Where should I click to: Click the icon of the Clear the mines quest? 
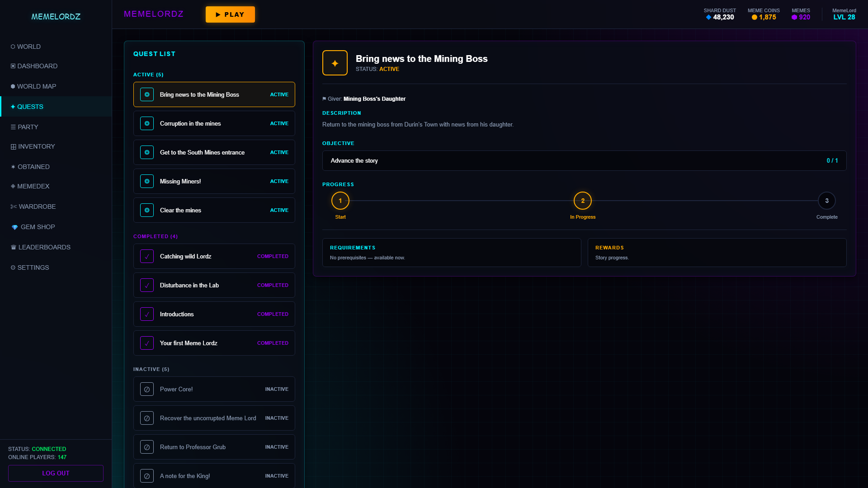tap(147, 210)
